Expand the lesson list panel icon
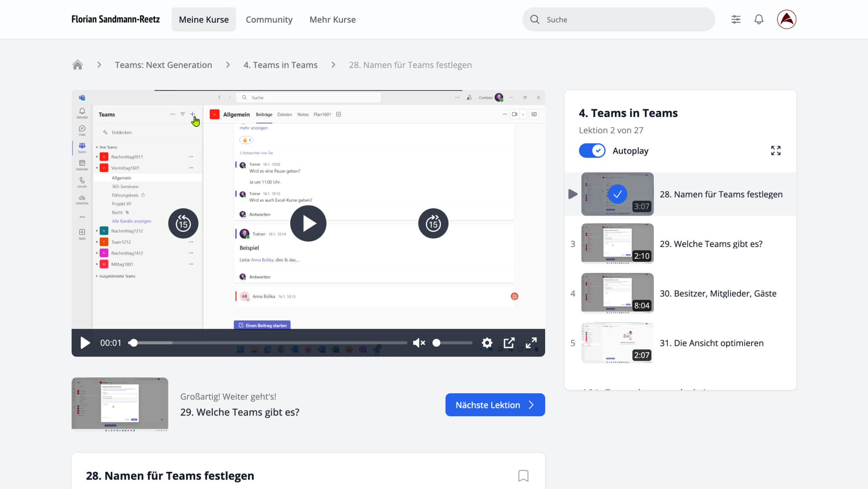The image size is (868, 489). point(776,151)
